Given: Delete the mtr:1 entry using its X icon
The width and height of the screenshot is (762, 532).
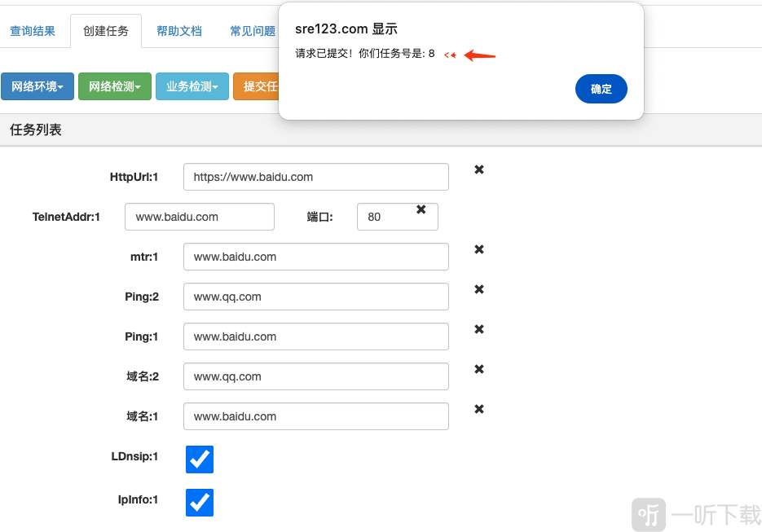Looking at the screenshot, I should [x=478, y=249].
